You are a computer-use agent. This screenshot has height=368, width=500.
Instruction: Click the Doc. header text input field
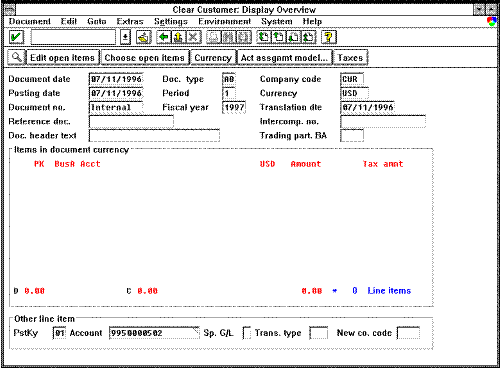(x=154, y=135)
